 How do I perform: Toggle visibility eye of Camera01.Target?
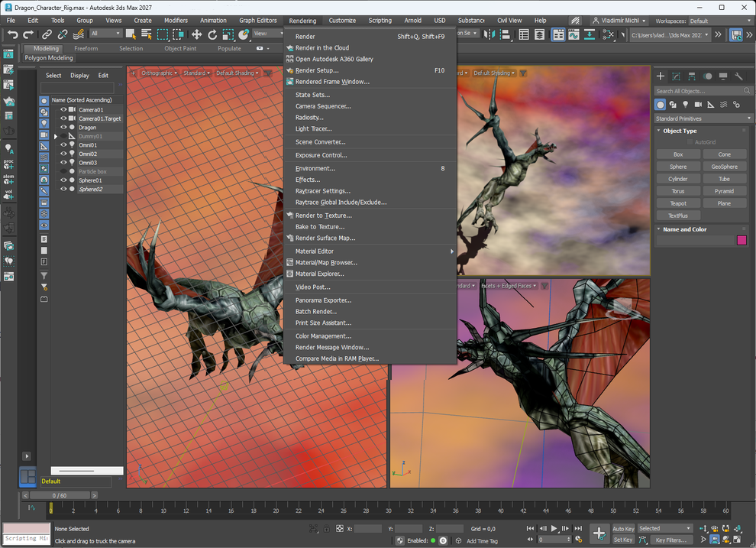(x=63, y=118)
